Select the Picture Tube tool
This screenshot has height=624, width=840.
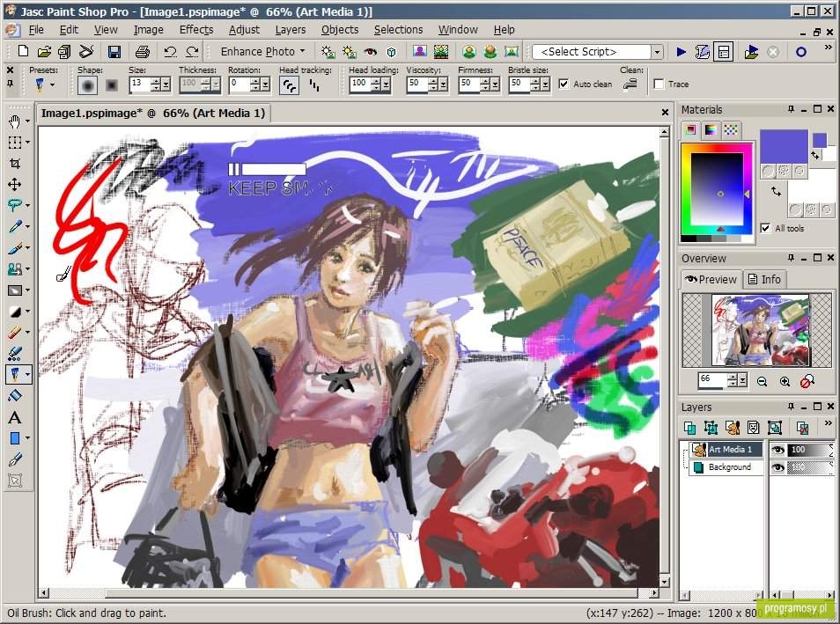pyautogui.click(x=14, y=354)
